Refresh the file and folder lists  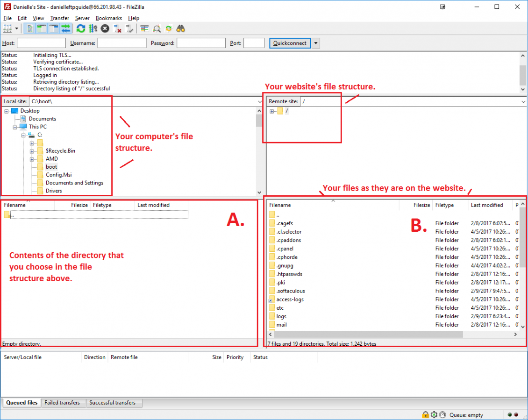click(81, 28)
